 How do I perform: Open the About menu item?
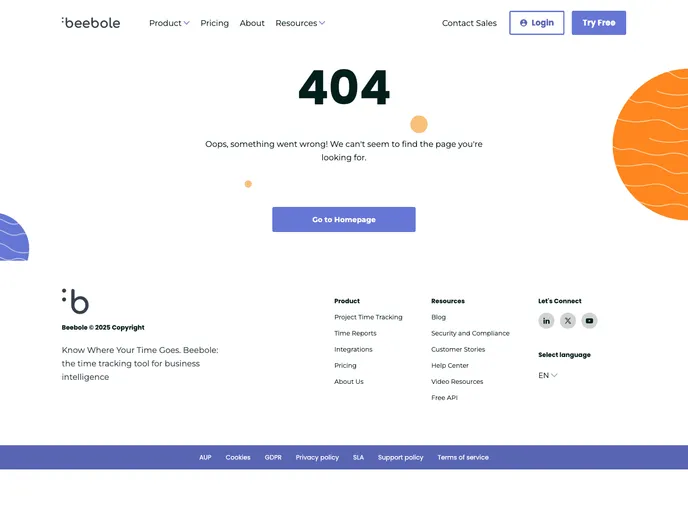pyautogui.click(x=252, y=23)
